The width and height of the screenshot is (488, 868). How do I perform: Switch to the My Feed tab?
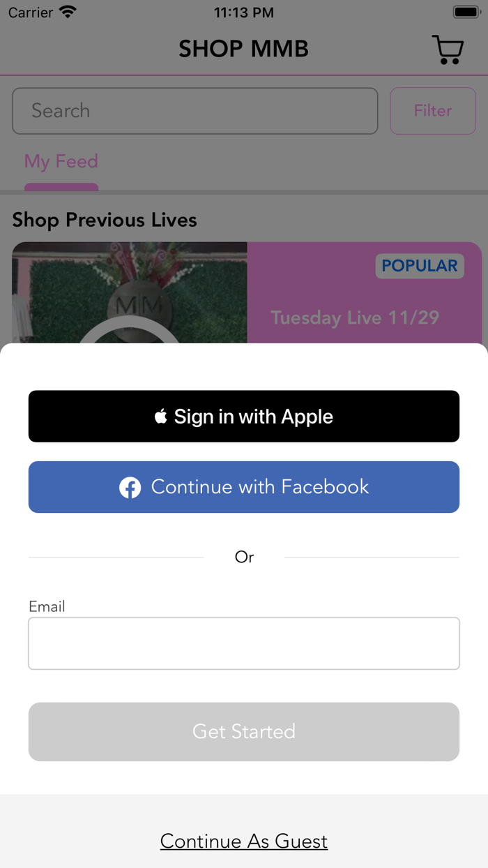click(x=61, y=162)
